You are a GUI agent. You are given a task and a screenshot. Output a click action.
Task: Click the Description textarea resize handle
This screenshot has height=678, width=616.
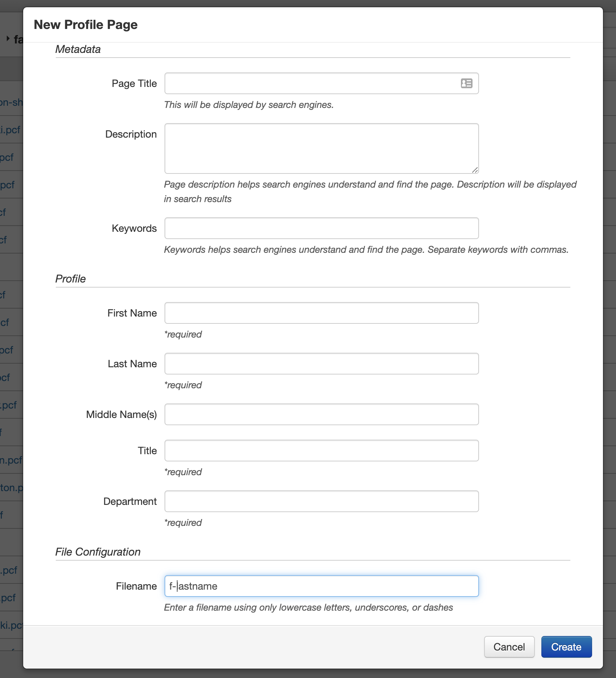point(475,170)
